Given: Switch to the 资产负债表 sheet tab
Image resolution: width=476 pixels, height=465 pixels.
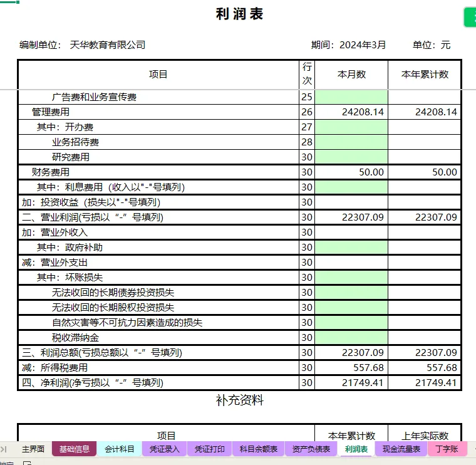Looking at the screenshot, I should click(x=311, y=449).
